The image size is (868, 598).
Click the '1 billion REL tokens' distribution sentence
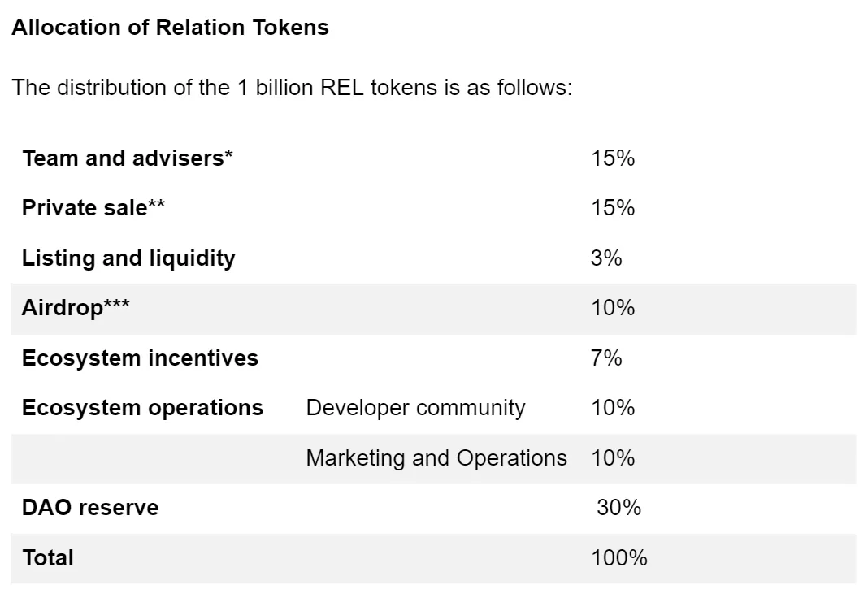pyautogui.click(x=293, y=88)
